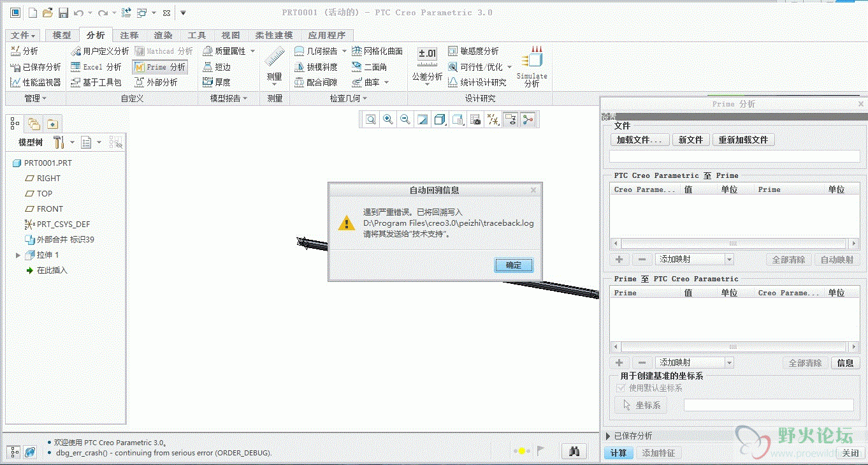Image resolution: width=868 pixels, height=465 pixels.
Task: Run 拔模斜度 draft analysis
Action: pyautogui.click(x=316, y=67)
